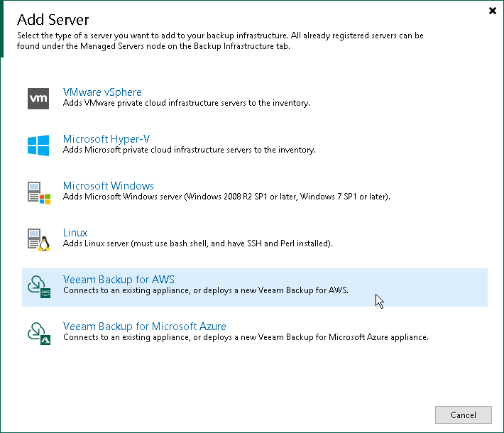Click the Veeam Backup for Azure cloud icon
Viewport: 504px width, 433px height.
click(39, 334)
